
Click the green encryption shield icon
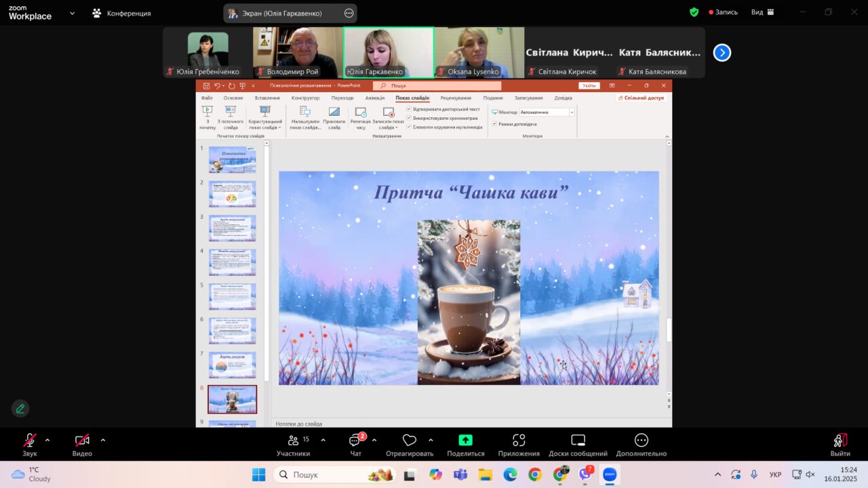[x=694, y=12]
